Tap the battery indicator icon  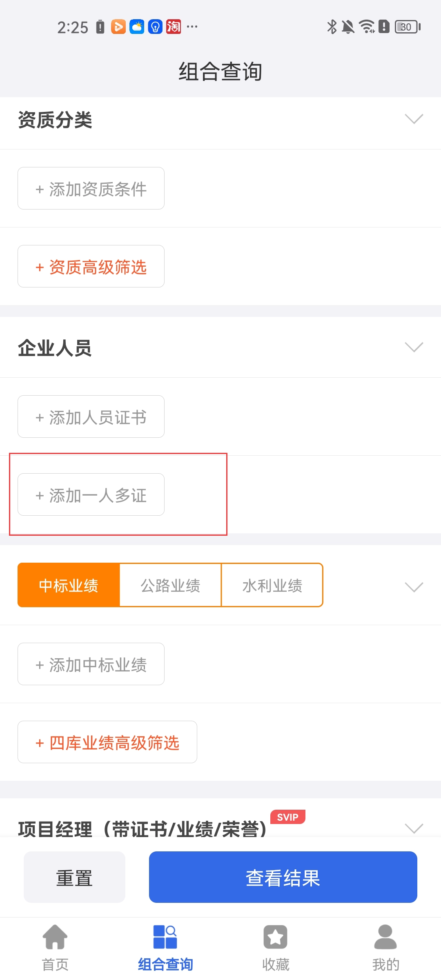[x=407, y=27]
